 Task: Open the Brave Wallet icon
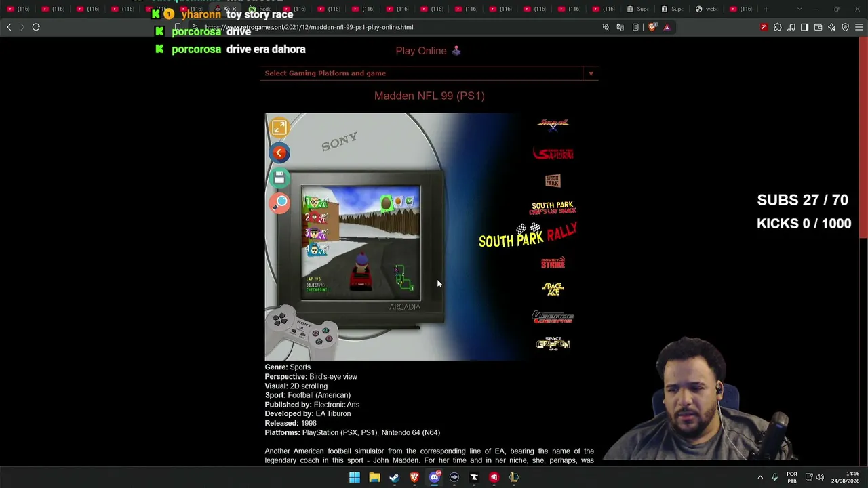click(818, 27)
